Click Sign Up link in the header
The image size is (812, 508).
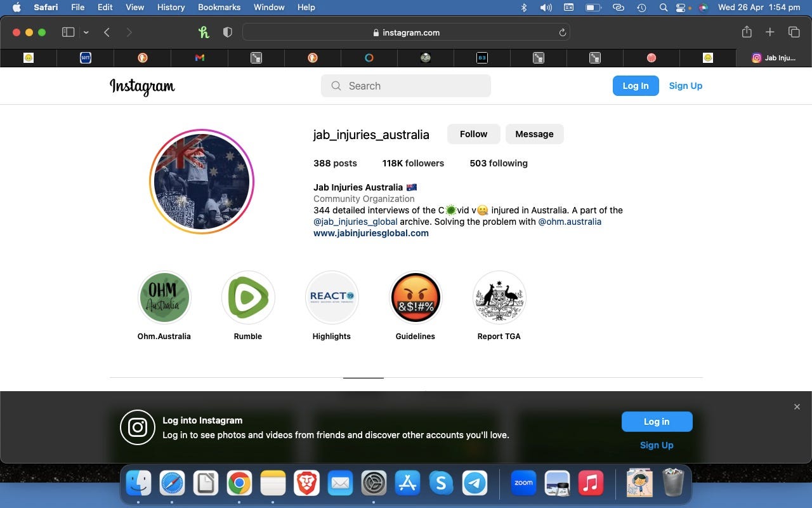[x=685, y=86]
